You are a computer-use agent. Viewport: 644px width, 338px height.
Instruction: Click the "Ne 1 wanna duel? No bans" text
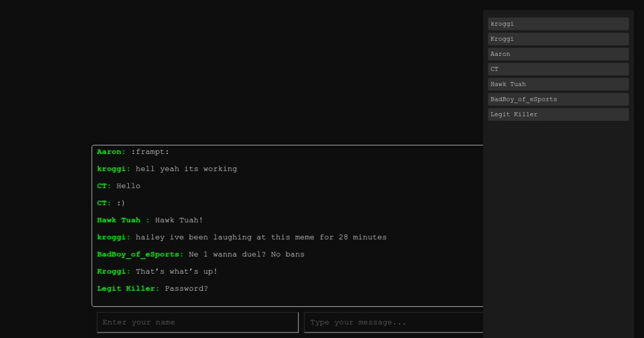click(x=246, y=255)
